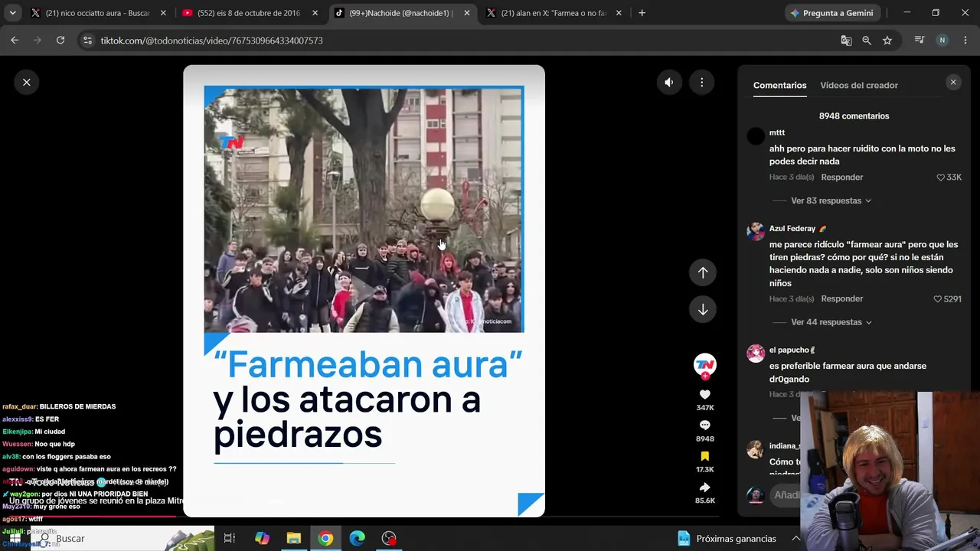
Task: Close the Nachoide TikTok tab
Action: click(466, 13)
